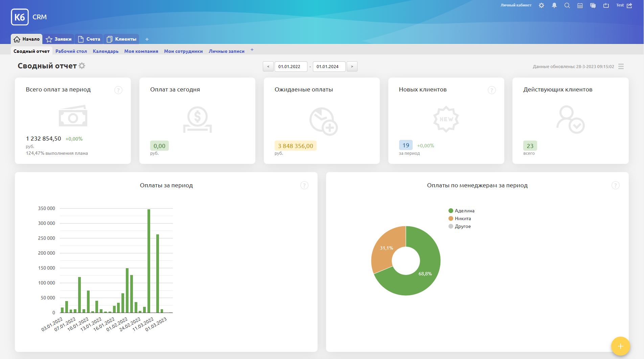
Task: Toggle Никита series in the chart legend
Action: pos(460,218)
